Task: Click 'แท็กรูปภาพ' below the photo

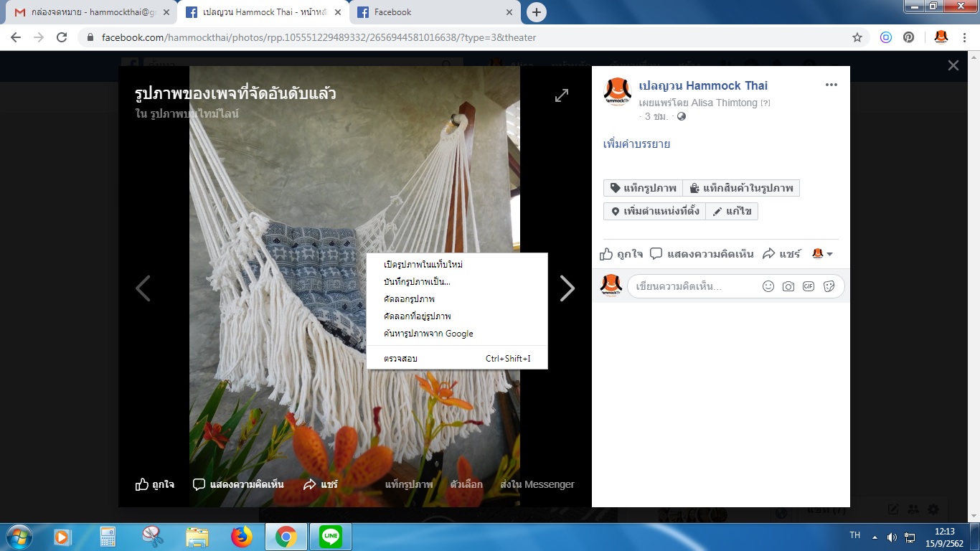Action: click(x=409, y=484)
